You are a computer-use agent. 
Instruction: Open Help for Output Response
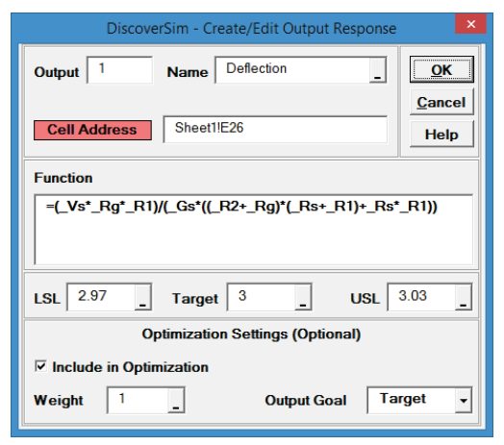tap(441, 135)
